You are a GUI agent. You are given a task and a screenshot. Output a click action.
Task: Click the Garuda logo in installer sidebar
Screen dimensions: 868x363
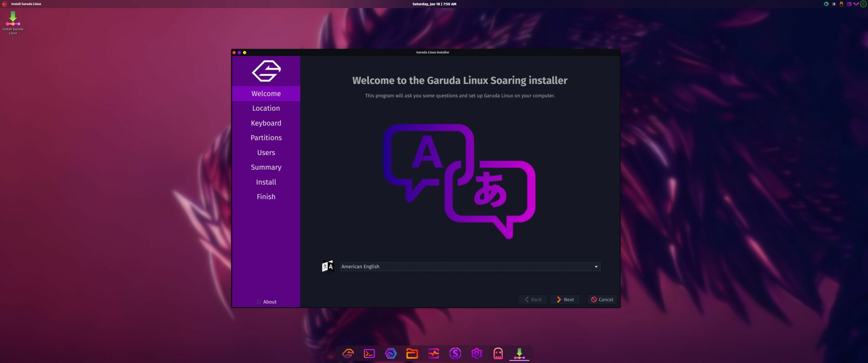(x=266, y=71)
